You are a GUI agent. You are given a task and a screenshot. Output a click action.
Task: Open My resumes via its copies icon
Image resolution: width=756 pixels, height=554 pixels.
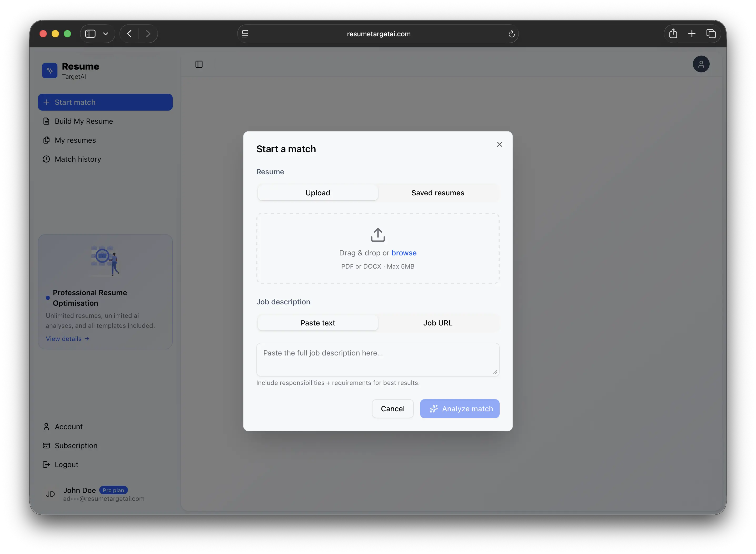[x=46, y=140]
